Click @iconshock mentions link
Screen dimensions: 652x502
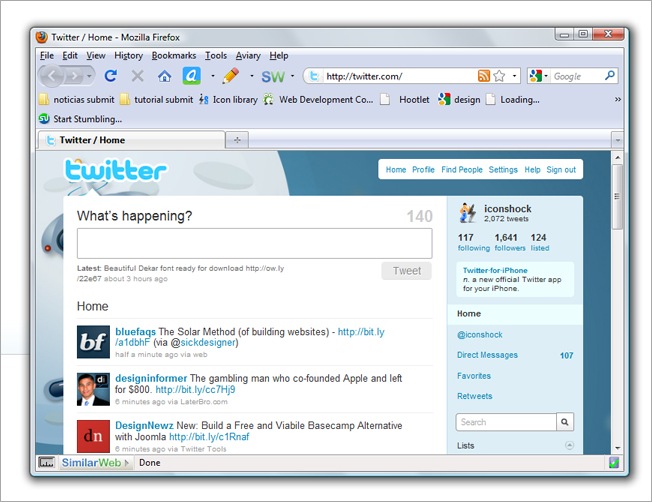pos(479,334)
